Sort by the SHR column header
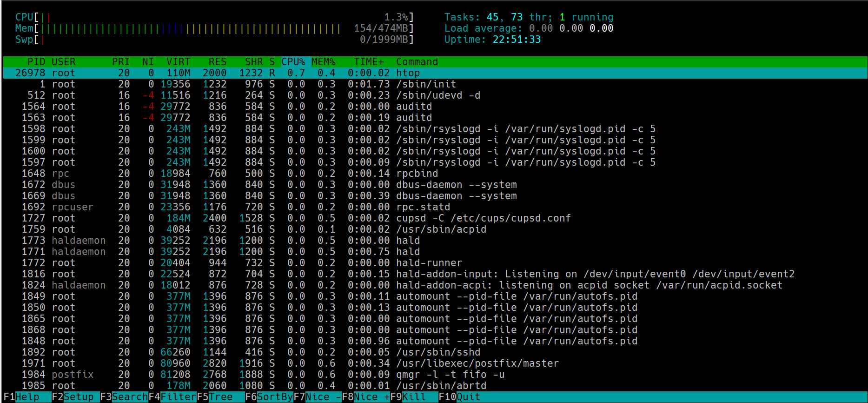The height and width of the screenshot is (403, 868). click(254, 62)
